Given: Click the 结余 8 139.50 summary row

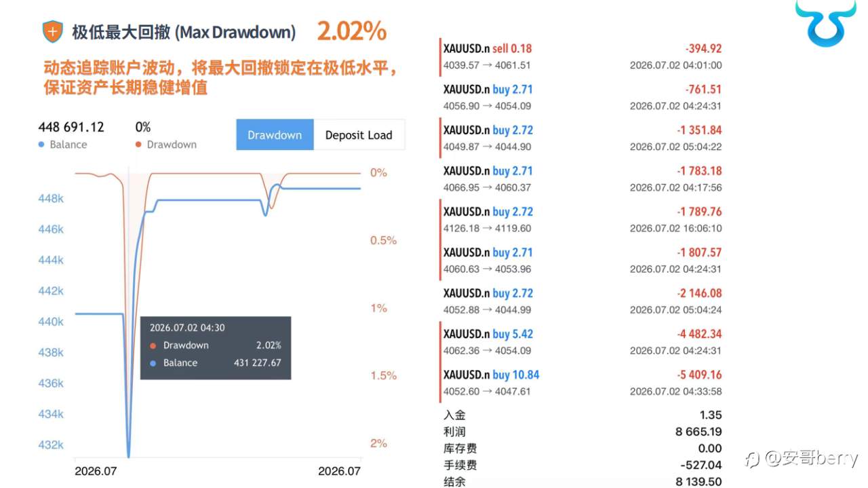Looking at the screenshot, I should click(x=583, y=482).
